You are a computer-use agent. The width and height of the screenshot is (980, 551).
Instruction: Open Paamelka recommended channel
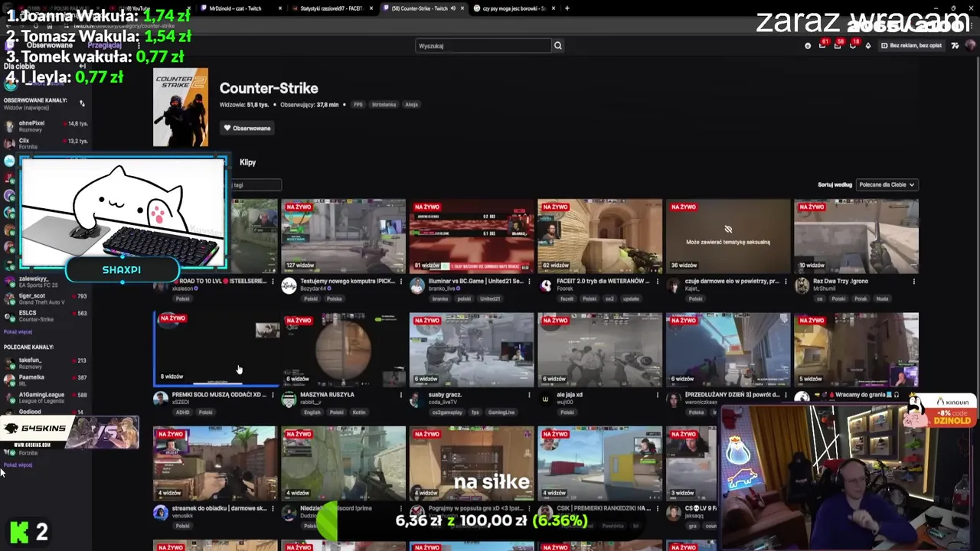[x=46, y=380]
